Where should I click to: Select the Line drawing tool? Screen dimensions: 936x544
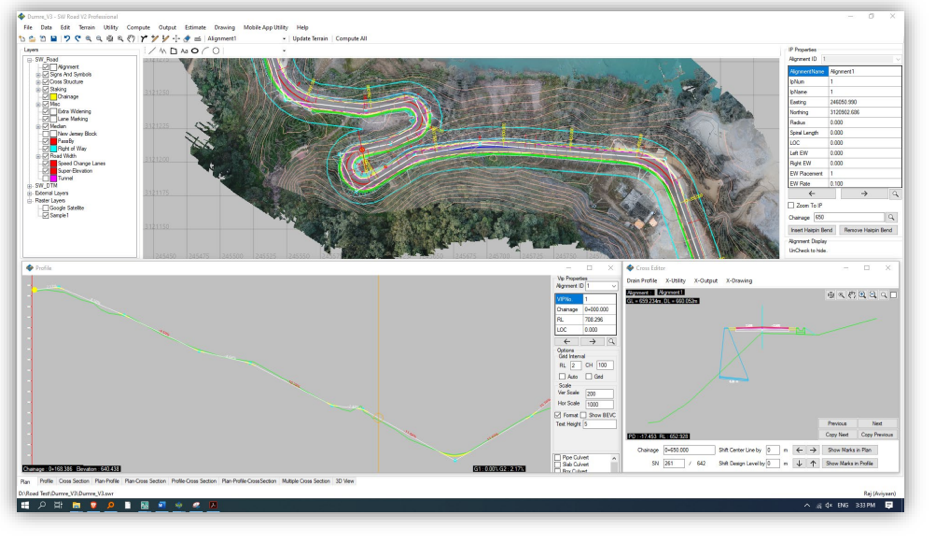pos(151,50)
